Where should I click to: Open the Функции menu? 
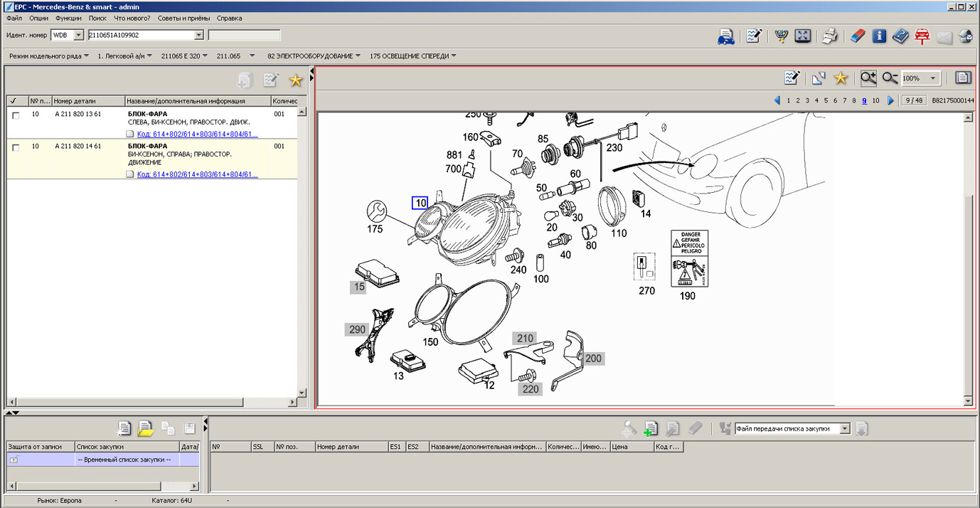[68, 18]
